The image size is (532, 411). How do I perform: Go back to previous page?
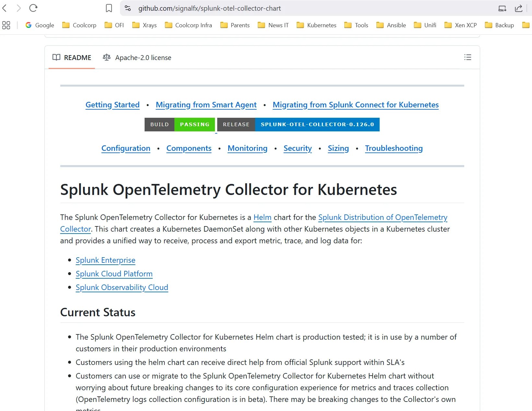[x=5, y=8]
